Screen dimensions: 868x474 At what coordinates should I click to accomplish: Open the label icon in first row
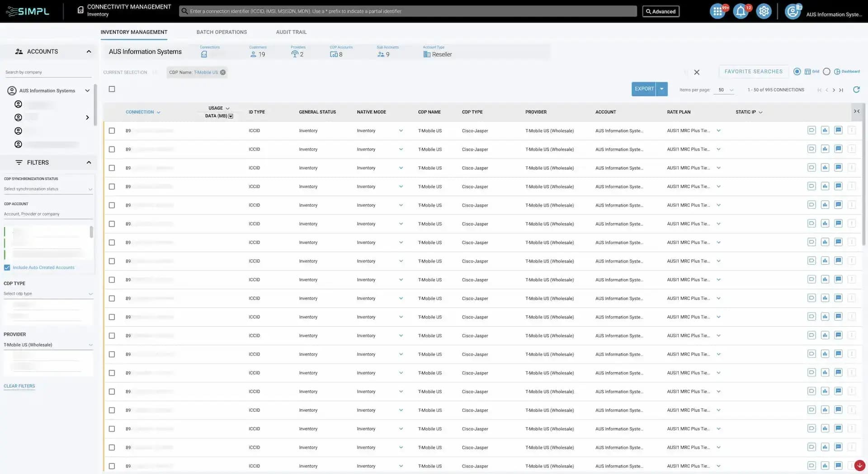[811, 130]
